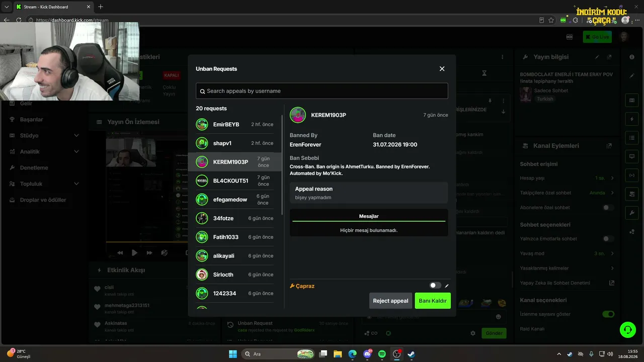Toggle Yalnızca Emotlarla sohbet switch

pos(608,239)
